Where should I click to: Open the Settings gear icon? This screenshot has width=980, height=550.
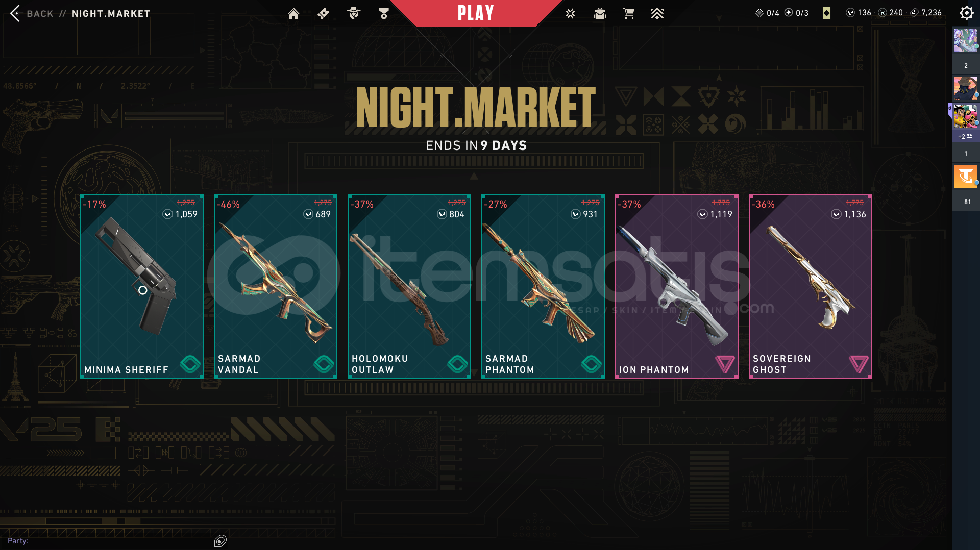[966, 13]
